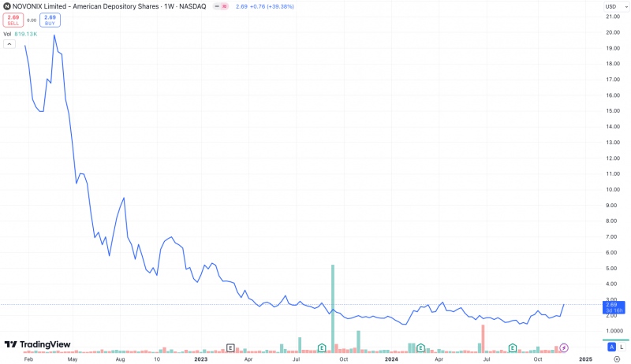Toggle auto scale with the A button
Screen dimensions: 631x364
tap(612, 347)
